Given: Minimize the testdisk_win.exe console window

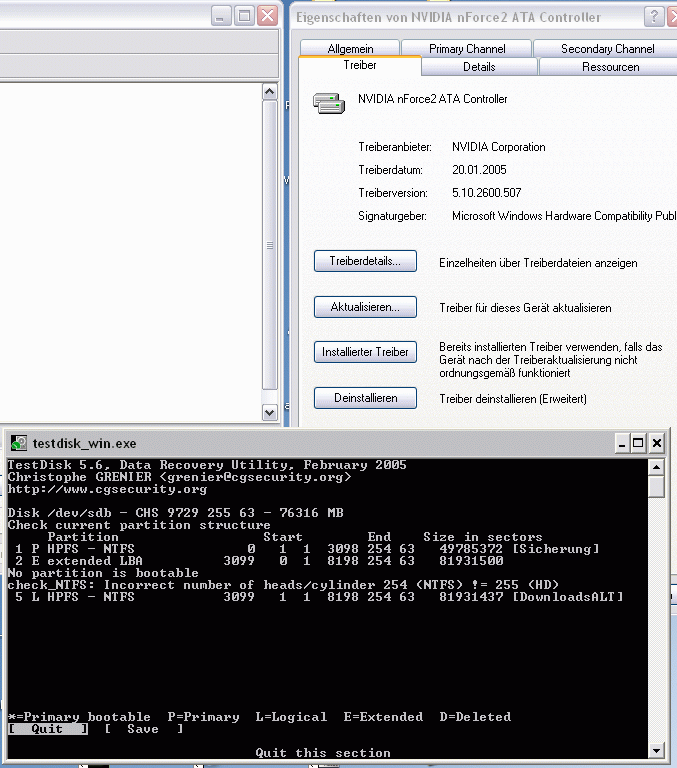Looking at the screenshot, I should 622,444.
